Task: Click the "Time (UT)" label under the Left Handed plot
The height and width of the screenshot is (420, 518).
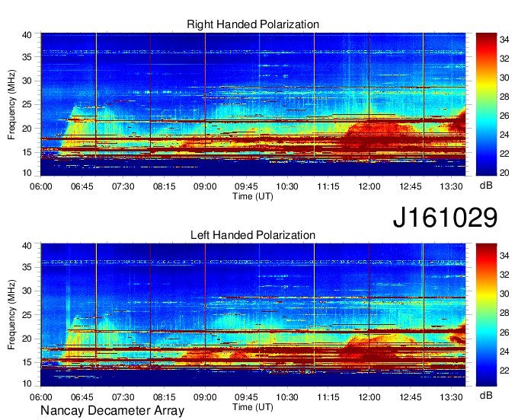Action: click(x=253, y=407)
